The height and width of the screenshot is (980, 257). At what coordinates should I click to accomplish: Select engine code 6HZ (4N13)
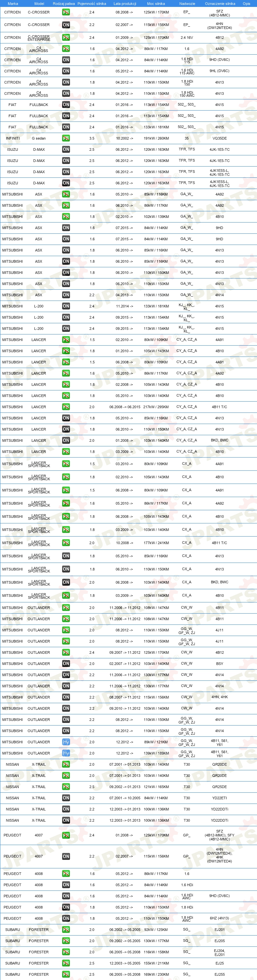point(220,918)
